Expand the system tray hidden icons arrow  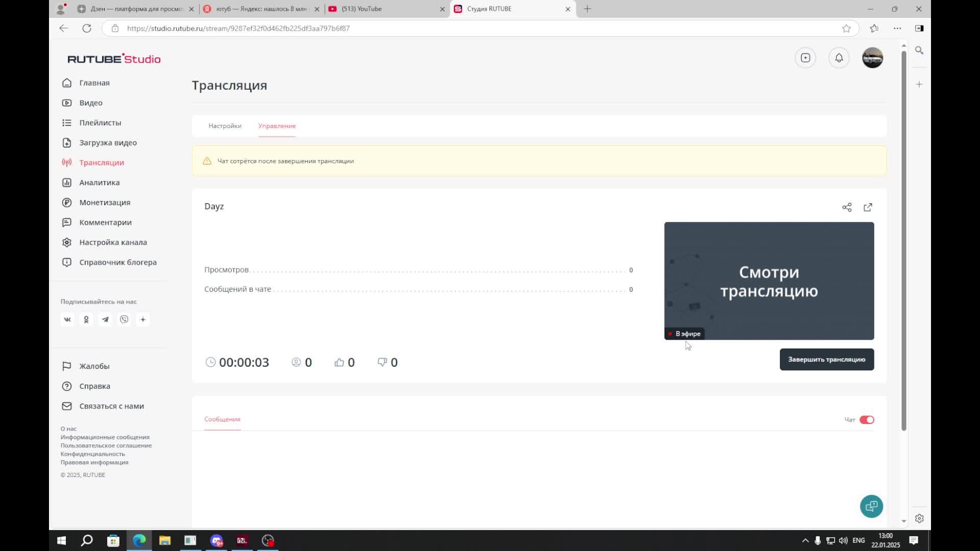805,540
